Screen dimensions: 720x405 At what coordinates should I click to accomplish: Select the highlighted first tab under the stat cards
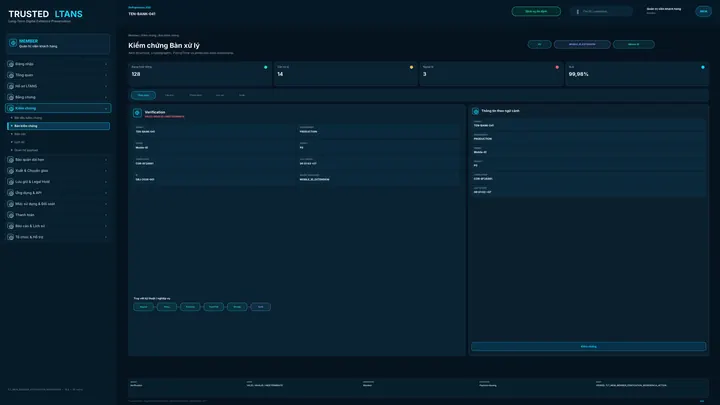(x=143, y=95)
